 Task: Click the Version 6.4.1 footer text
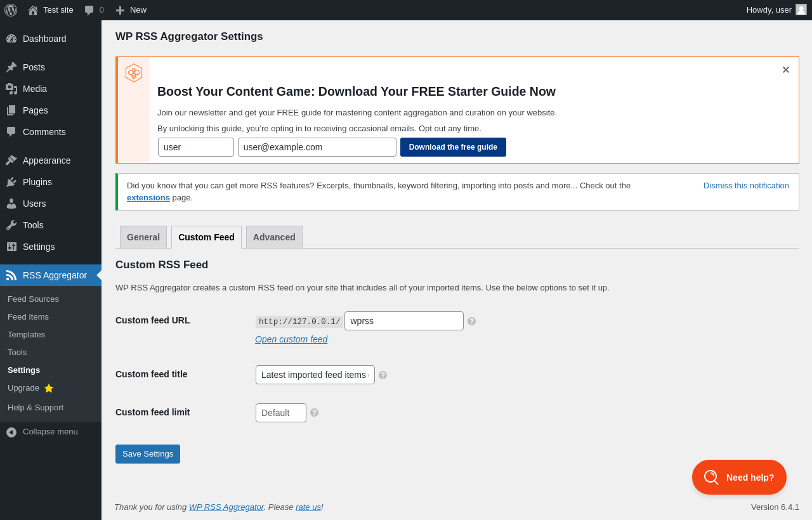775,507
